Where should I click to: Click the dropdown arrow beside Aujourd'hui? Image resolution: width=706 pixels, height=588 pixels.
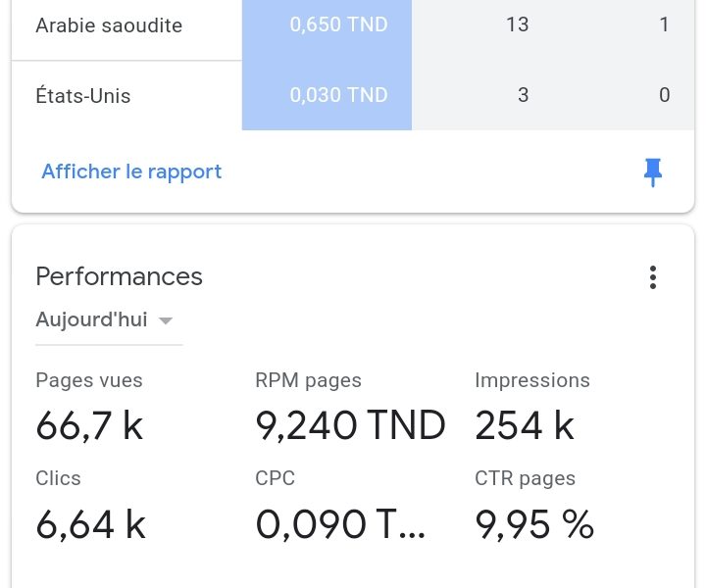[x=166, y=320]
